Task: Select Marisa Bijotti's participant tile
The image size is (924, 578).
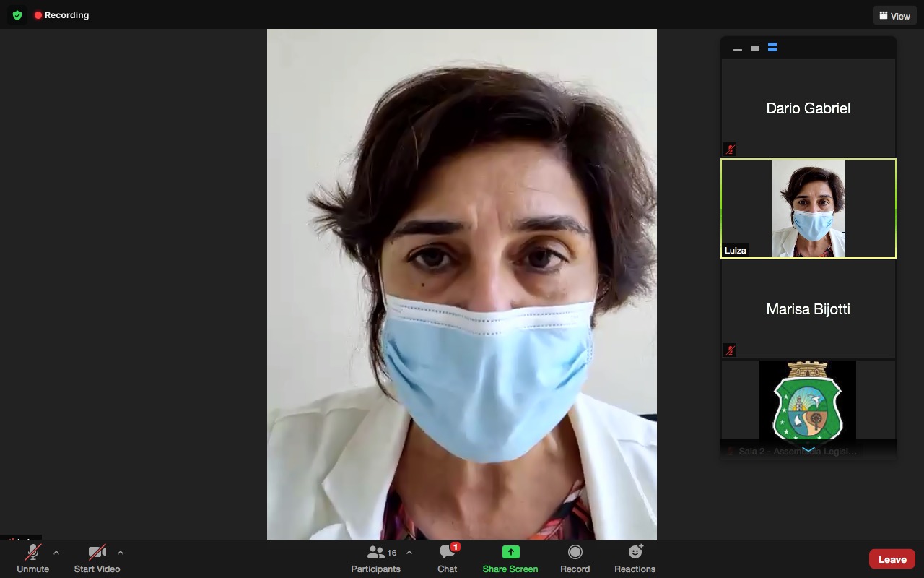Action: [808, 309]
